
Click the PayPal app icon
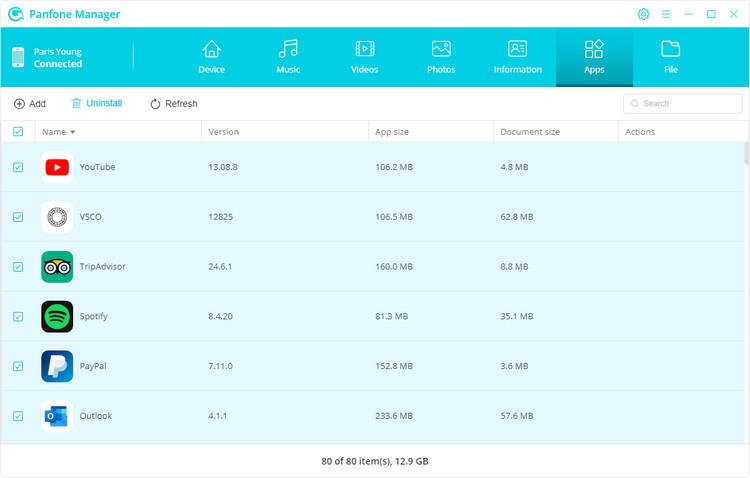point(57,366)
